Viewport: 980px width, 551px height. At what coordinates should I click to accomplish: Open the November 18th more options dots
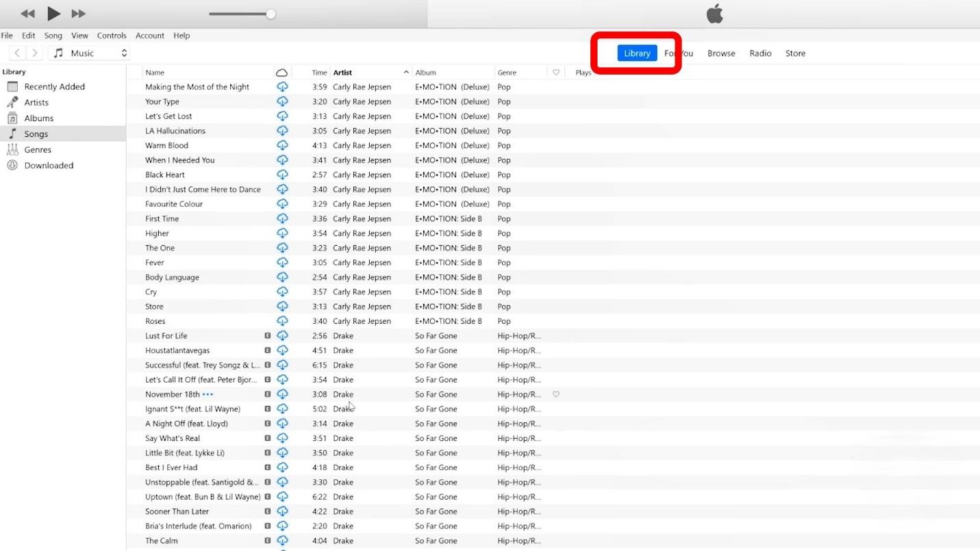(208, 394)
